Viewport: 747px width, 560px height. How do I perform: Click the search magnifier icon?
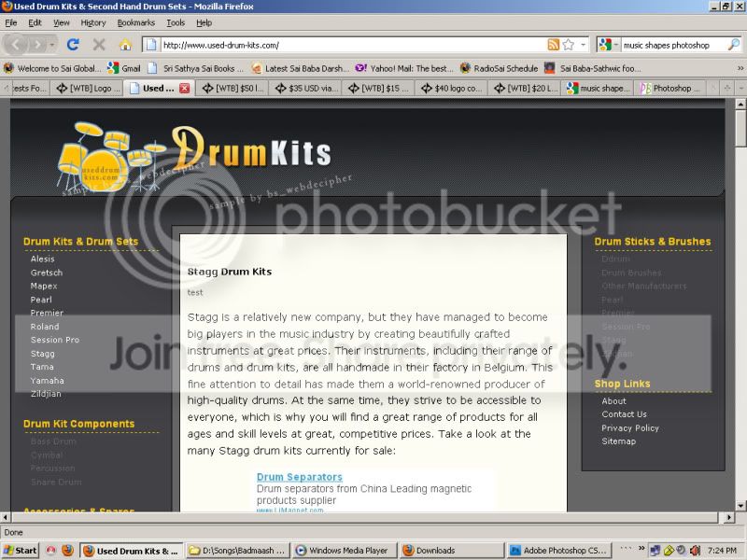734,45
